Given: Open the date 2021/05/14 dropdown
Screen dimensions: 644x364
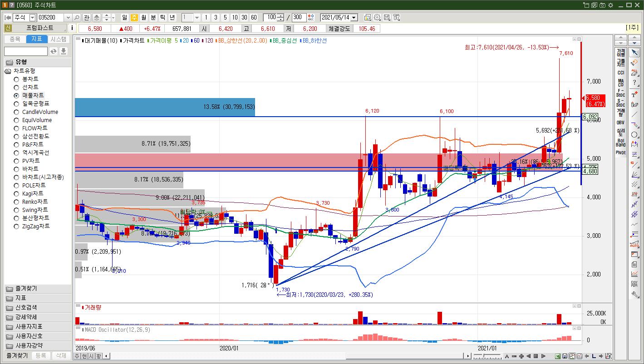Looking at the screenshot, I should [x=354, y=18].
